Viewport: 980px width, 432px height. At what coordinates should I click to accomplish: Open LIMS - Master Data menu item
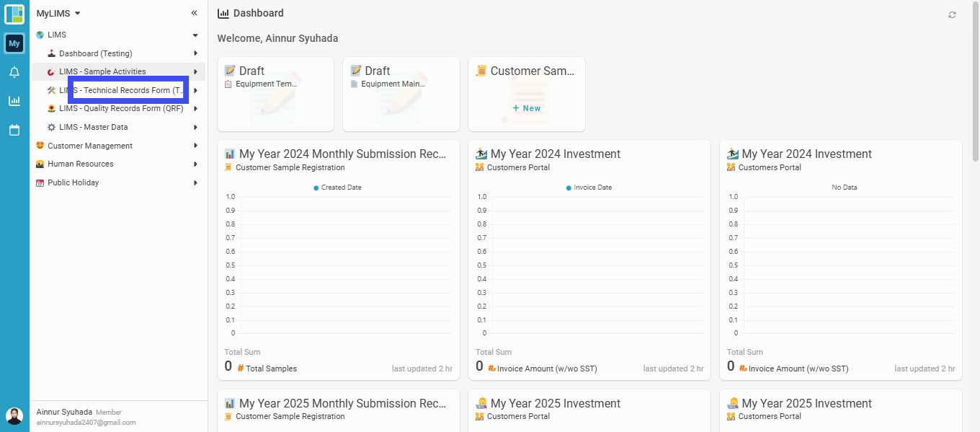[119, 127]
